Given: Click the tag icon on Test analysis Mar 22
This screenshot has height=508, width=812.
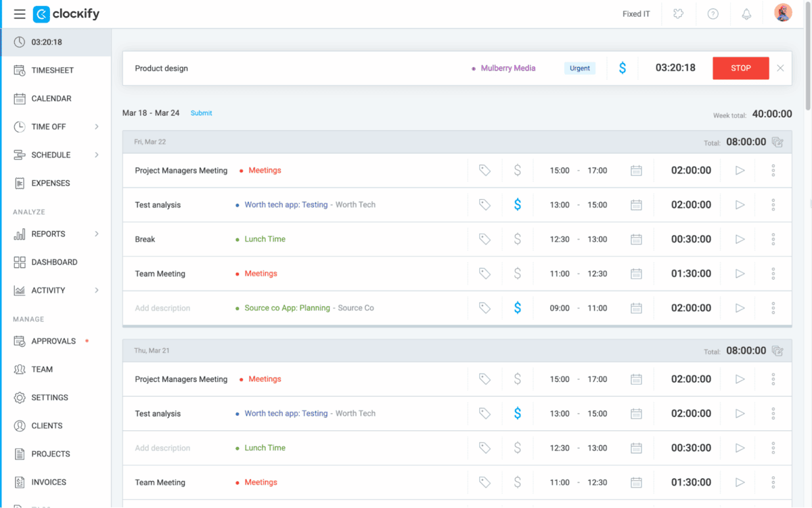Looking at the screenshot, I should coord(484,205).
